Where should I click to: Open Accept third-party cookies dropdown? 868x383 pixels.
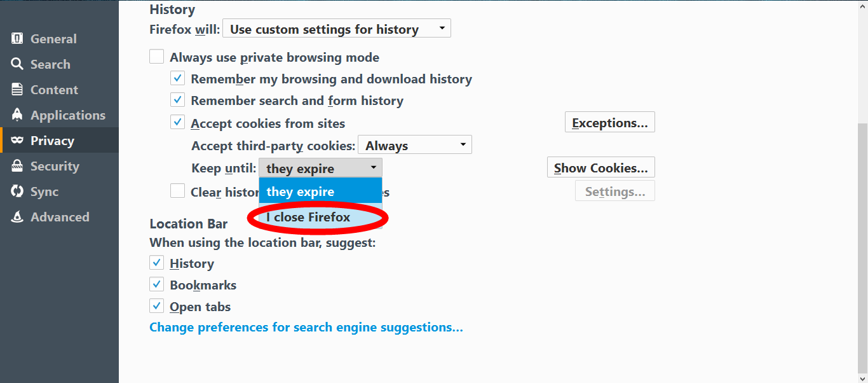415,145
